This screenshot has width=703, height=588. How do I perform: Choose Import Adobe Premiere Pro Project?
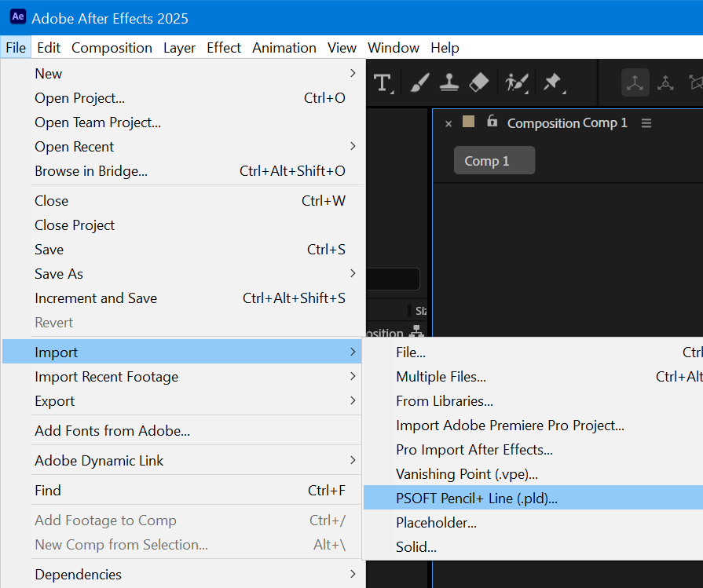(533, 425)
